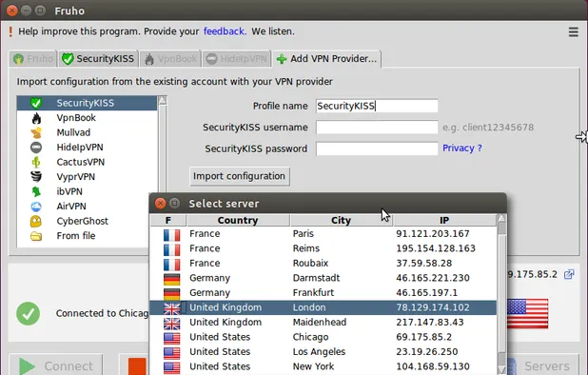Screen dimensions: 588x375
Task: Click the French flag in the Paris row
Action: (x=172, y=235)
